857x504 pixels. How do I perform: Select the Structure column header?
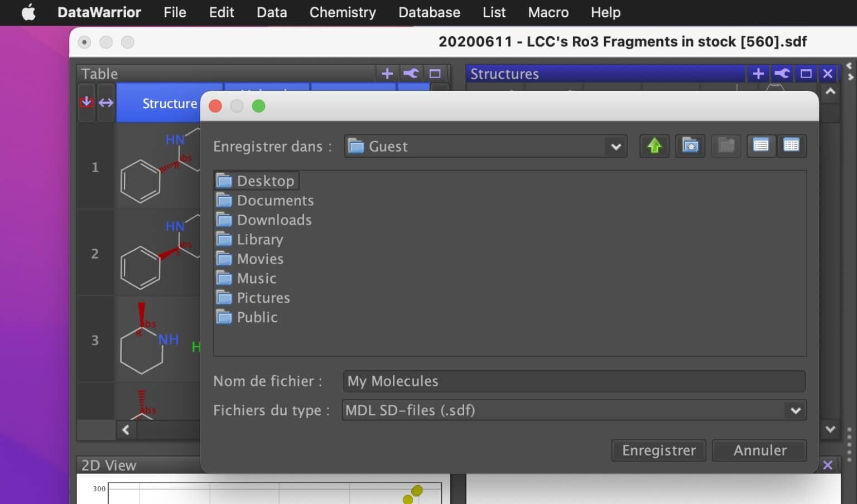[170, 103]
